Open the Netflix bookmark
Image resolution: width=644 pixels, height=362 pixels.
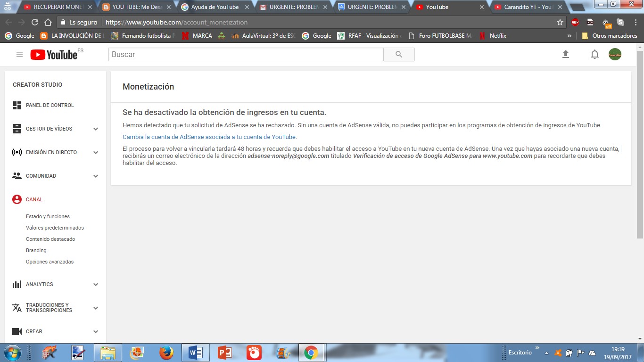point(492,36)
